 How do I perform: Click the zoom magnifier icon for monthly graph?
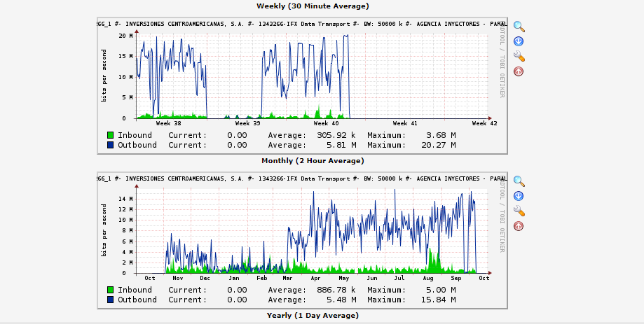[x=519, y=181]
